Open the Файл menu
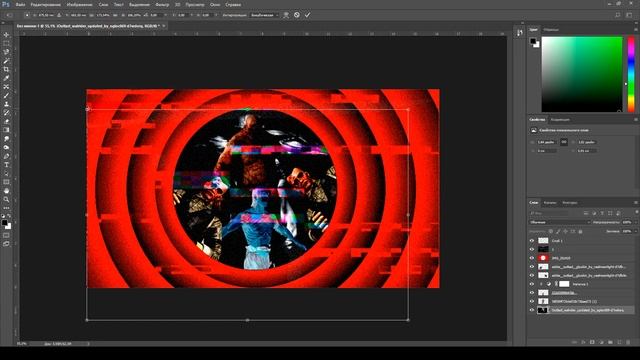The image size is (640, 360). point(20,5)
